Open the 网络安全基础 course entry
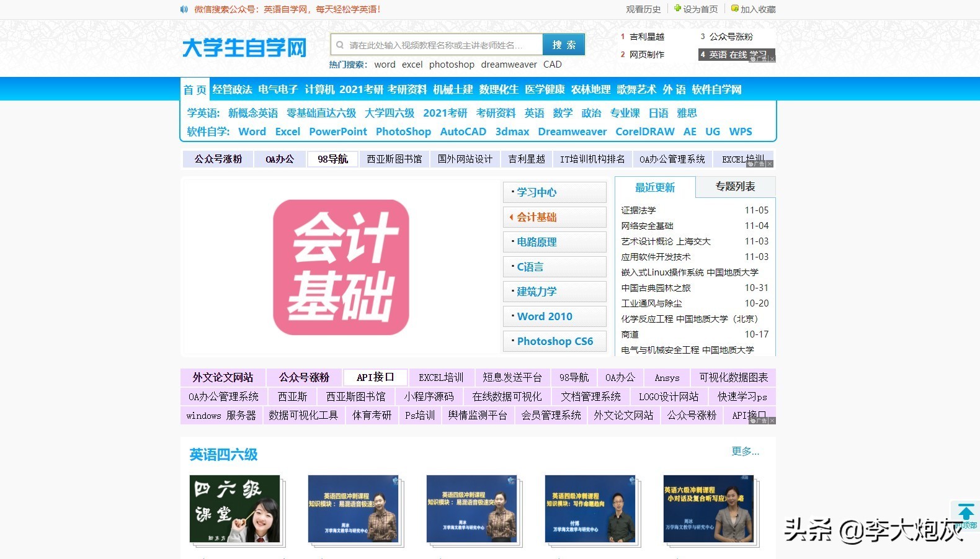This screenshot has width=980, height=559. click(647, 226)
